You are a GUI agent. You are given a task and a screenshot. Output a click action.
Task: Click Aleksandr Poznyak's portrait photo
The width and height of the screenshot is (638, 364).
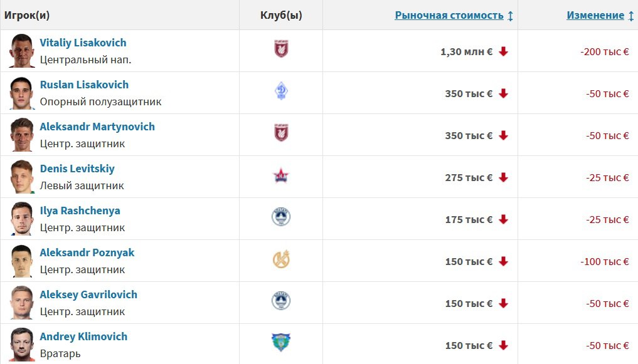[21, 261]
